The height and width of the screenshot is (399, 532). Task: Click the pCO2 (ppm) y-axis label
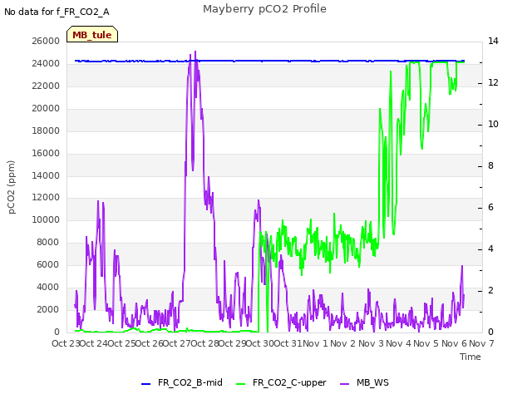click(12, 187)
